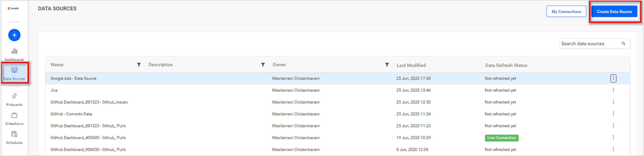Viewport: 644px width, 156px height.
Task: Go to Slideshows in sidebar
Action: coord(14,118)
